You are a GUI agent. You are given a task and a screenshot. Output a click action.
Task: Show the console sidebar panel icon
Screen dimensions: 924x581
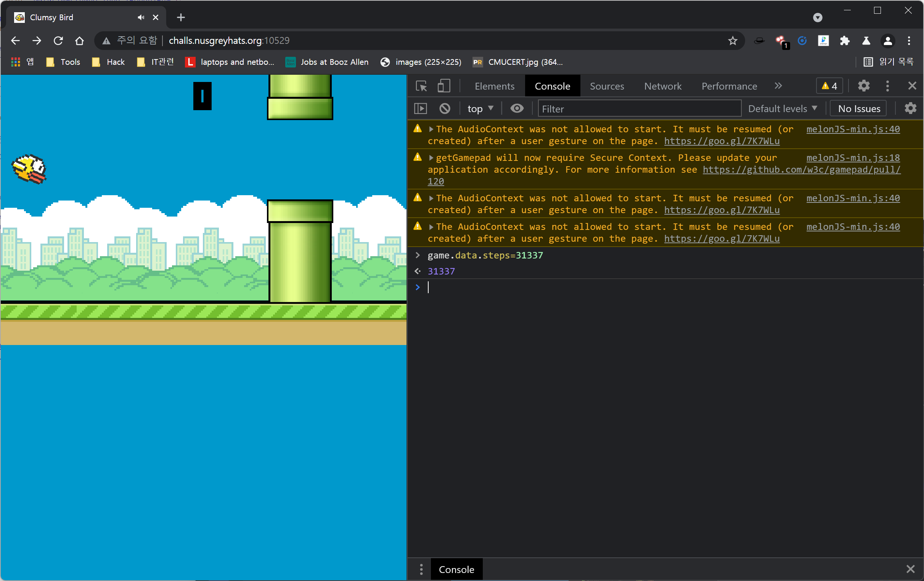coord(421,109)
